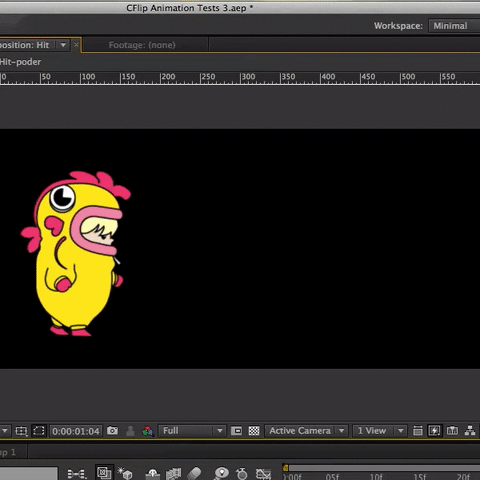This screenshot has width=480, height=480.
Task: Take a snapshot with camera icon
Action: coord(113,431)
